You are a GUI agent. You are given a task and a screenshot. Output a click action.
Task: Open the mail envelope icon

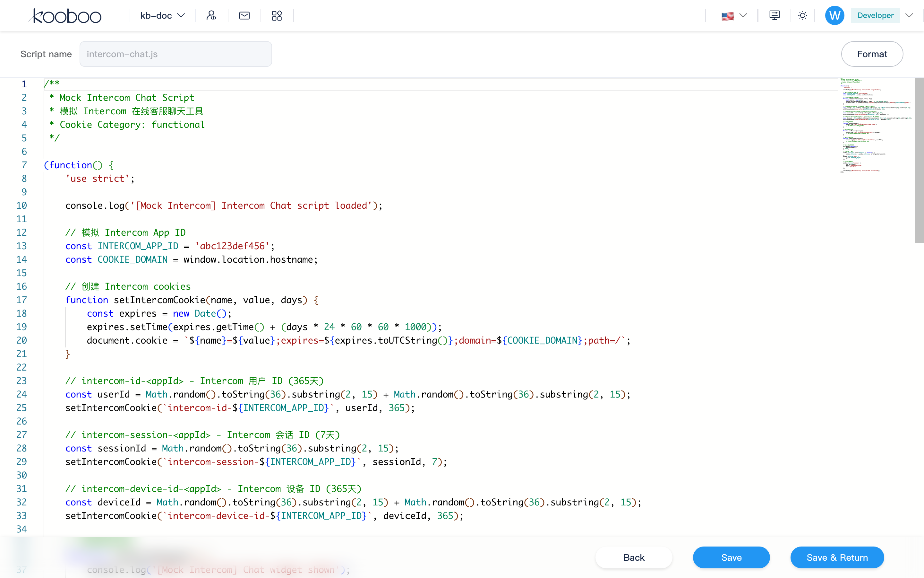244,16
